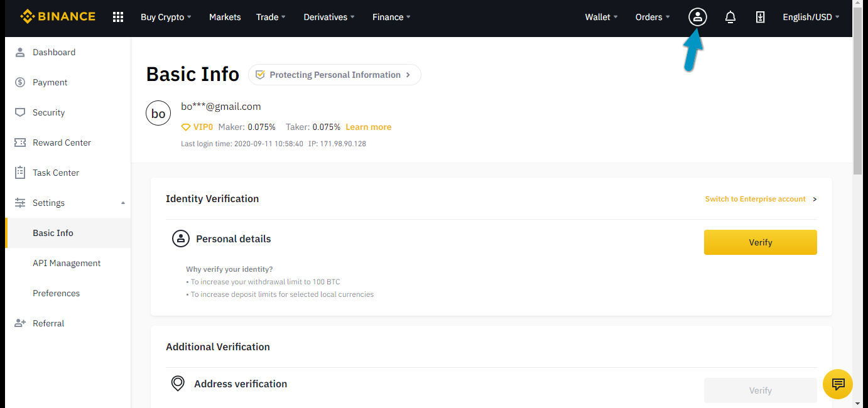Open the English/USD language selector

[x=811, y=17]
